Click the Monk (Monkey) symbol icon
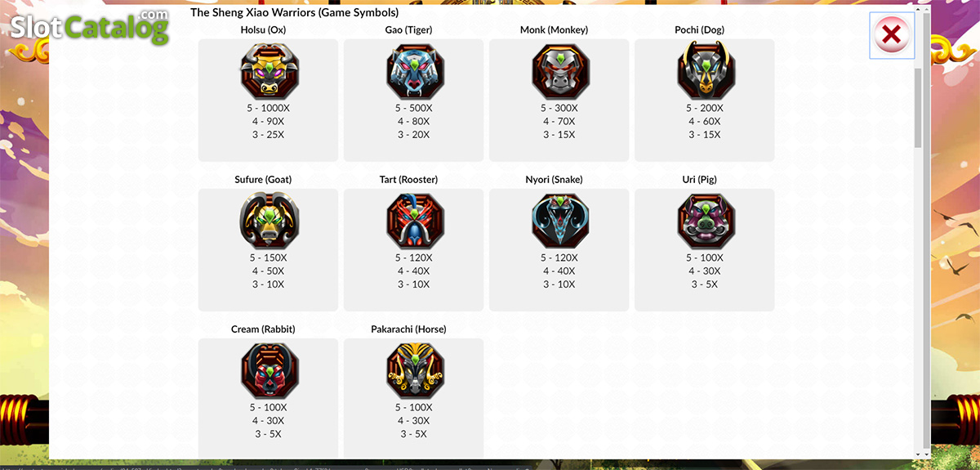 (560, 71)
